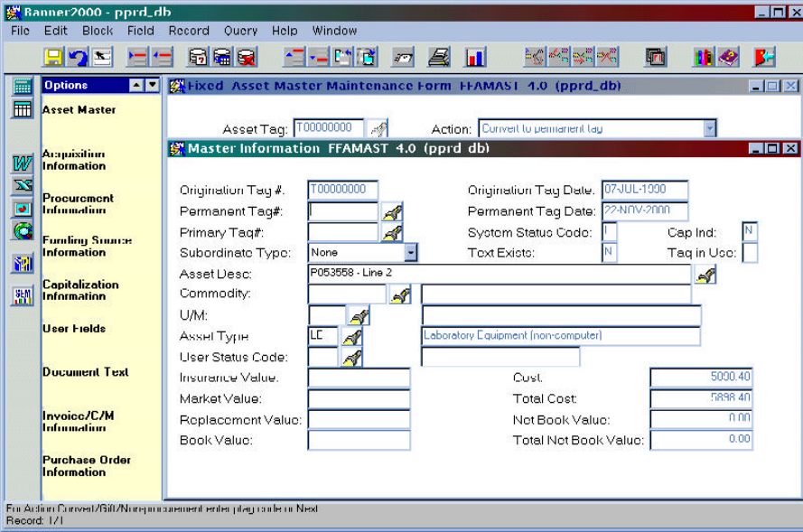
Task: Click the Next Record down-arrow icon
Action: coord(319,57)
